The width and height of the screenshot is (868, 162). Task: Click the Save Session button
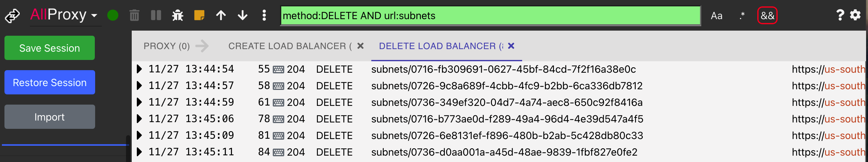pos(50,48)
